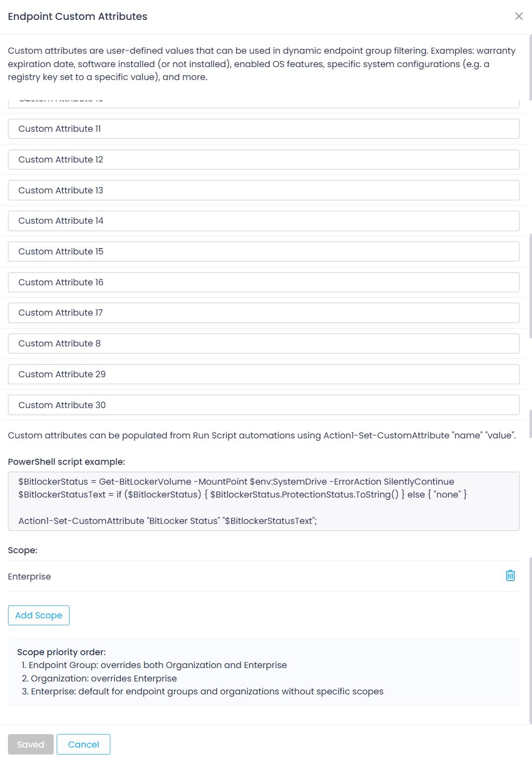Close the Endpoint Custom Attributes dialog
The image size is (532, 761).
519,16
